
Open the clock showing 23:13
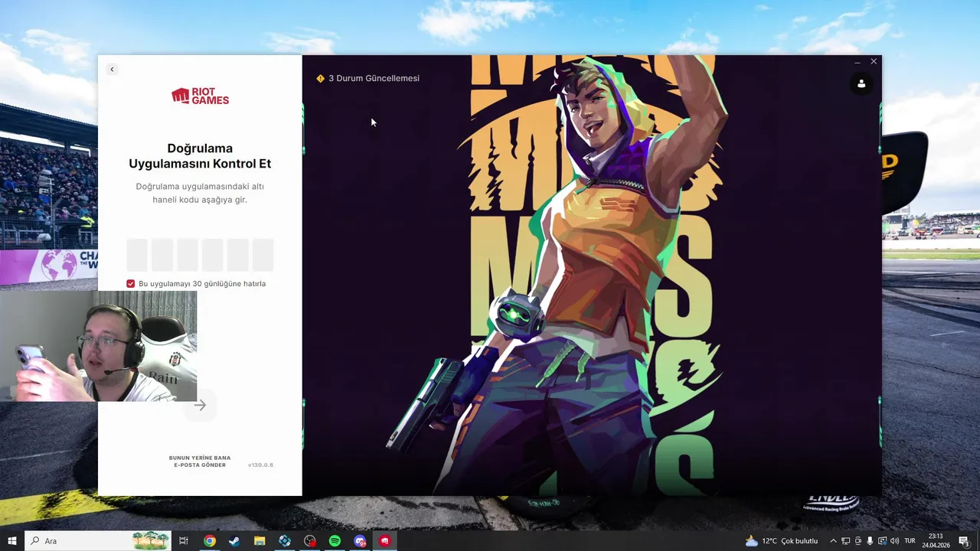[x=936, y=541]
